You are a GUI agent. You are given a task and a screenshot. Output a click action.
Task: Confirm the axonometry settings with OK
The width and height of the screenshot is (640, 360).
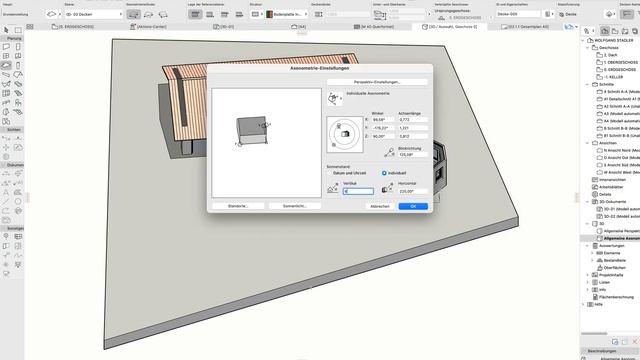point(413,207)
